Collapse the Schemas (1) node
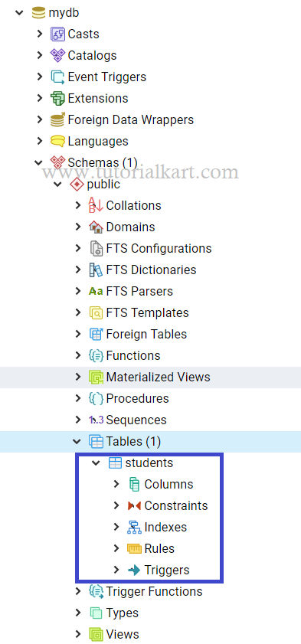This screenshot has width=301, height=644. (39, 162)
